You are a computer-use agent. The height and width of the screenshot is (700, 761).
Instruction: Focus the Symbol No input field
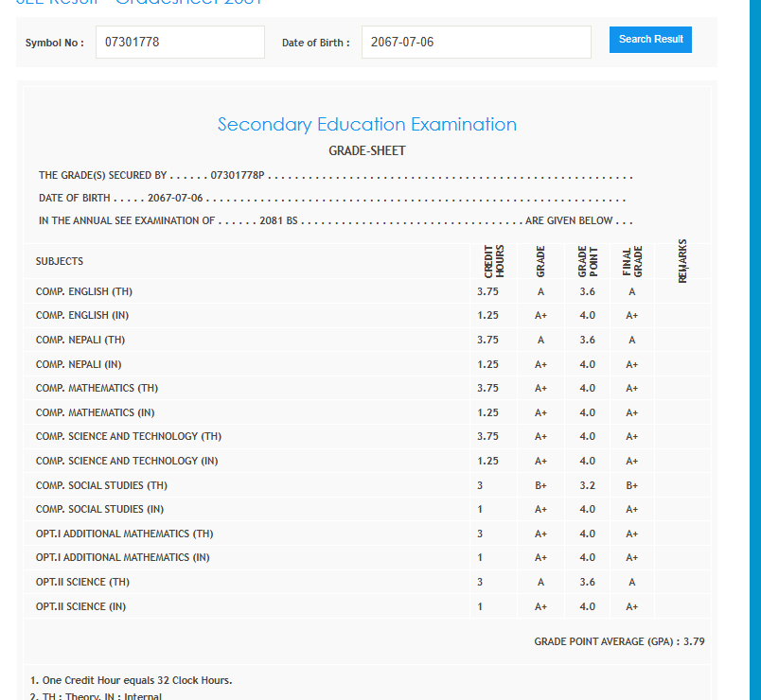click(180, 43)
